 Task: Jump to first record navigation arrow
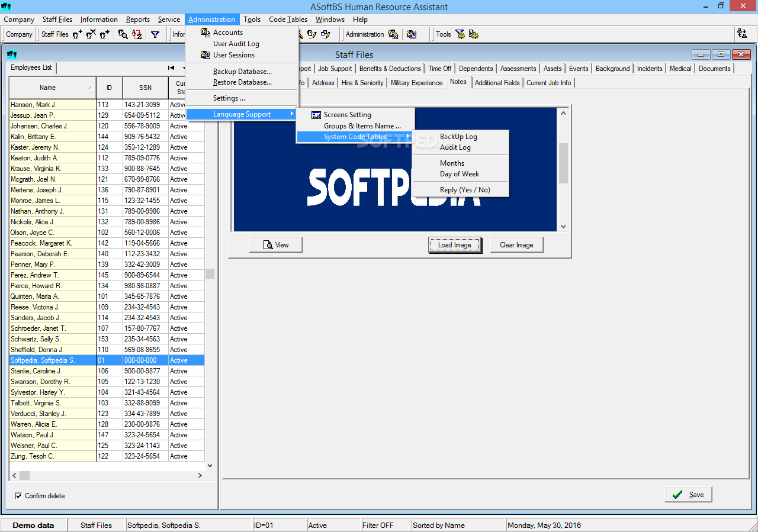point(171,67)
